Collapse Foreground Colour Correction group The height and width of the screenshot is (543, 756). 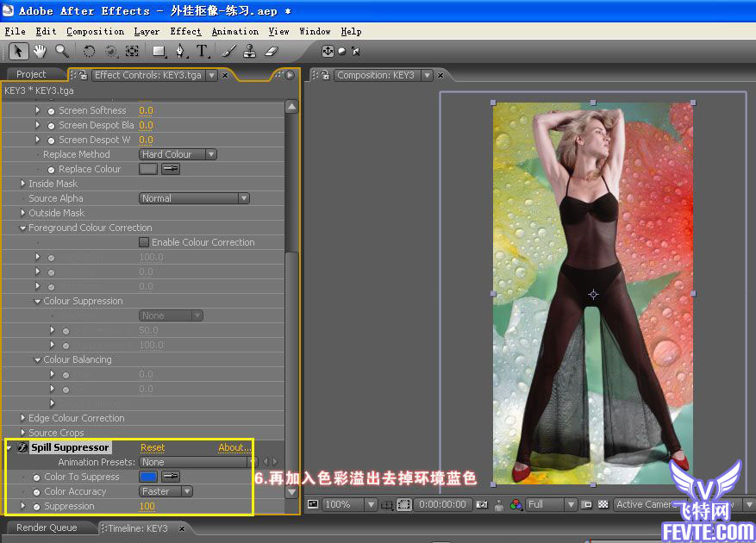(22, 228)
